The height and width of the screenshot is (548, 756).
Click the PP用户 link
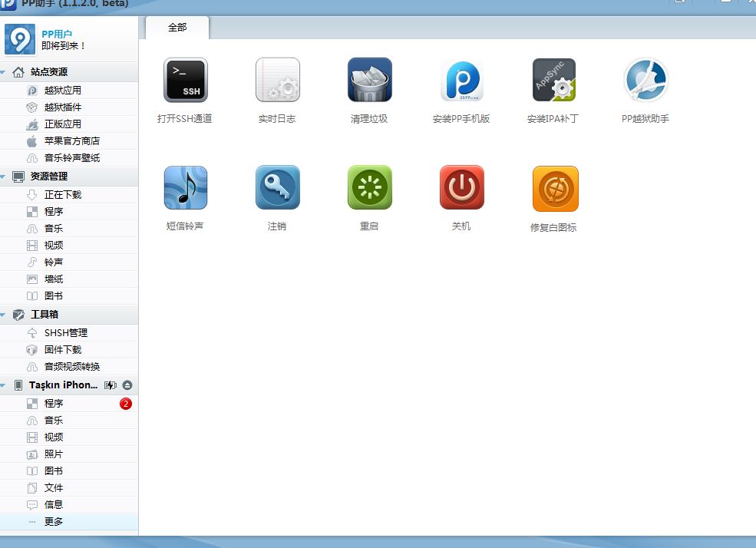(x=56, y=34)
